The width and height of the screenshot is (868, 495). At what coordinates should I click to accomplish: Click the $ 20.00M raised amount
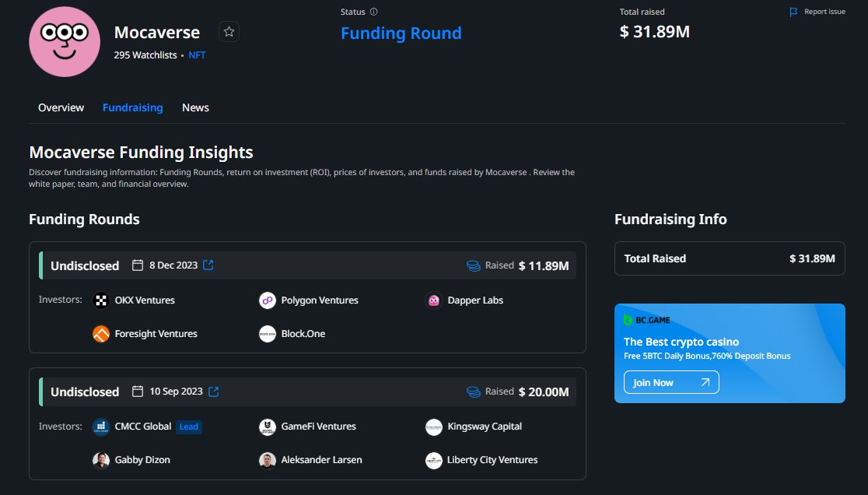[x=544, y=392]
